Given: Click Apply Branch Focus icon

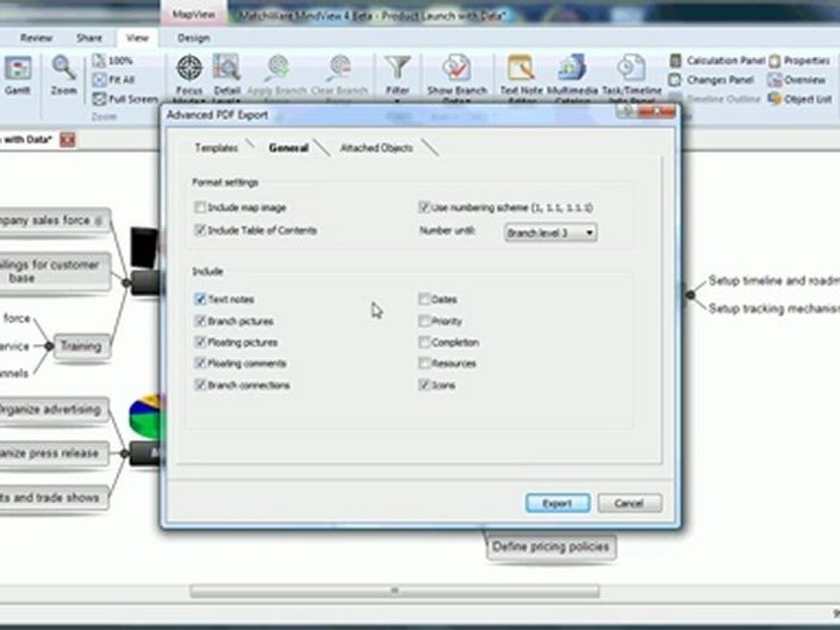Looking at the screenshot, I should [x=277, y=79].
